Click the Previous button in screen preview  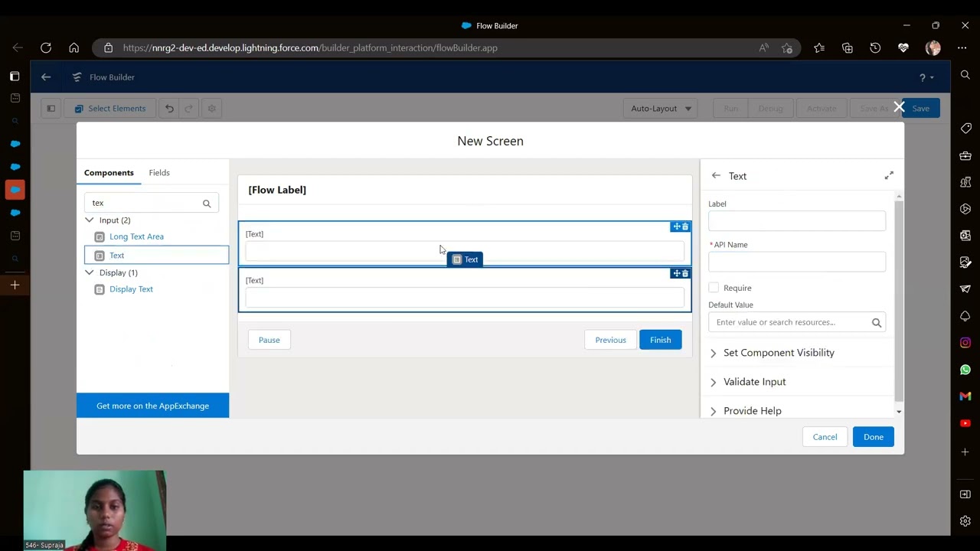(610, 340)
